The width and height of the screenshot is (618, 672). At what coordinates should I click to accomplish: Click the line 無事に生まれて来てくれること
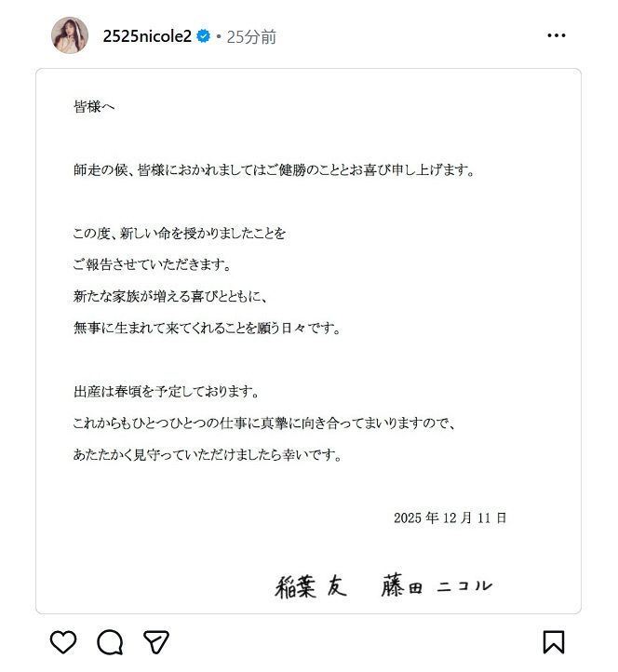click(x=207, y=328)
